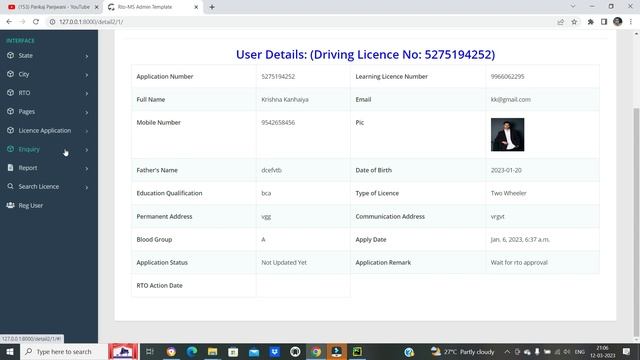Click the City cube icon in sidebar
The height and width of the screenshot is (360, 640).
pyautogui.click(x=11, y=74)
